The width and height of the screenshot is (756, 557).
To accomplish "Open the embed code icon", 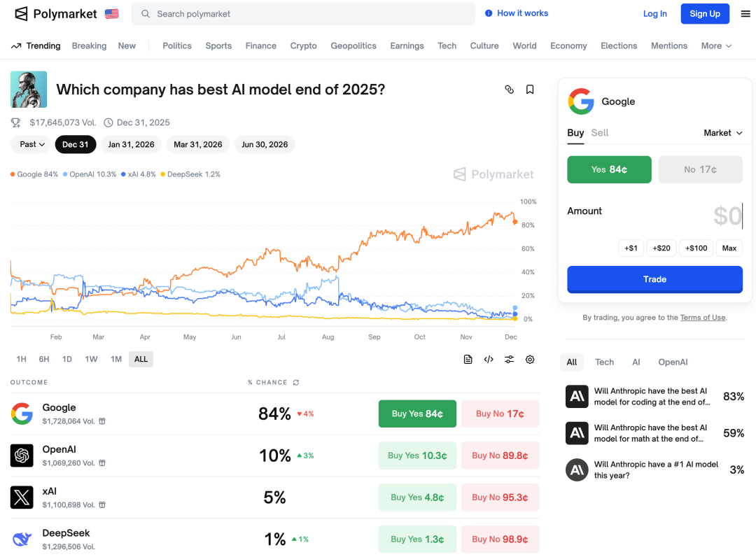I will click(489, 359).
